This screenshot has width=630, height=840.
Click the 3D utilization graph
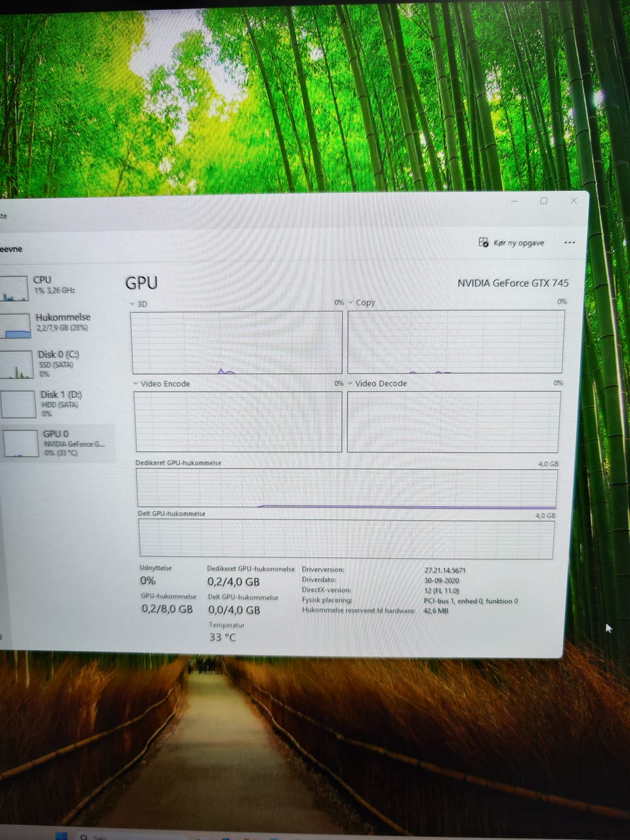[237, 343]
